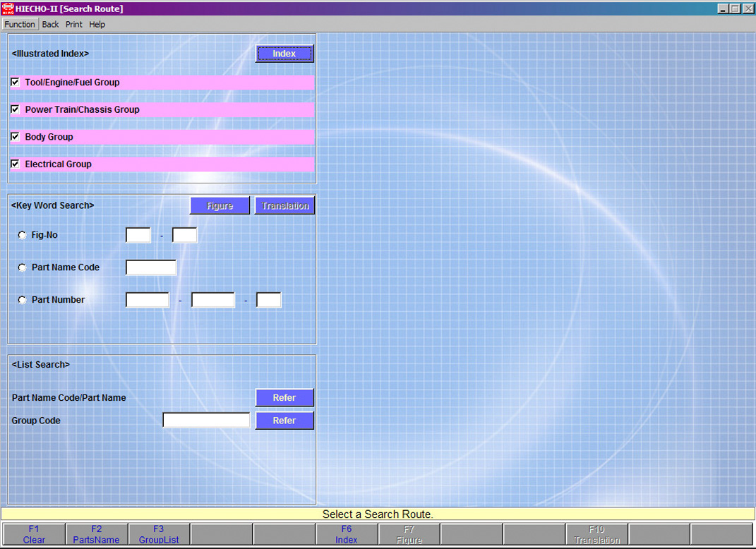Click Refer next to Part Name Code/Part Name

point(284,398)
